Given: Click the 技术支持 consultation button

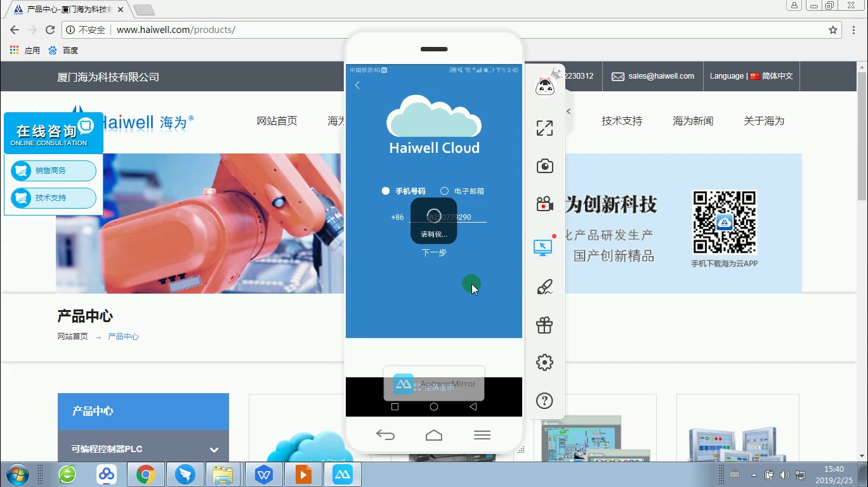Looking at the screenshot, I should point(54,198).
